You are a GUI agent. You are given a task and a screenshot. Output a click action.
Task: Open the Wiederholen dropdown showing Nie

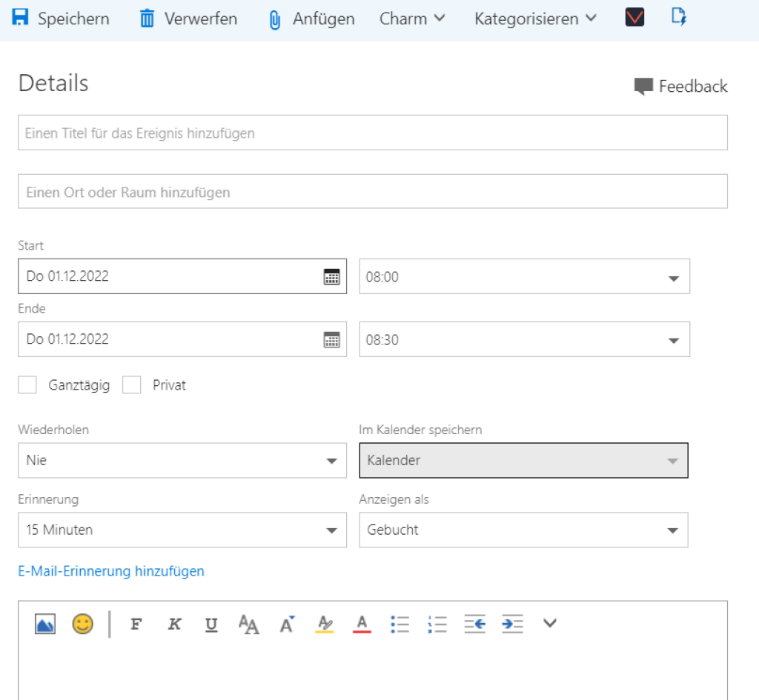coord(182,460)
